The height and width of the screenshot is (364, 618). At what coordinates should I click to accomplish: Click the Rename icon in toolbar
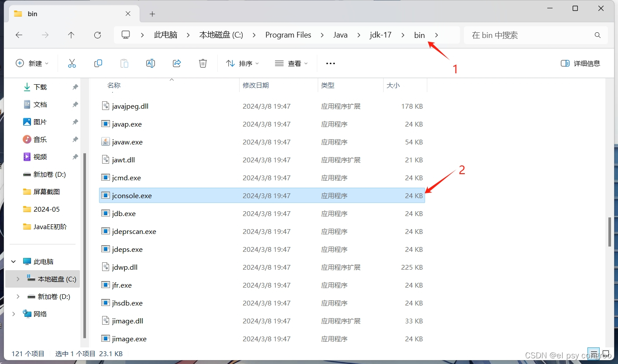151,63
